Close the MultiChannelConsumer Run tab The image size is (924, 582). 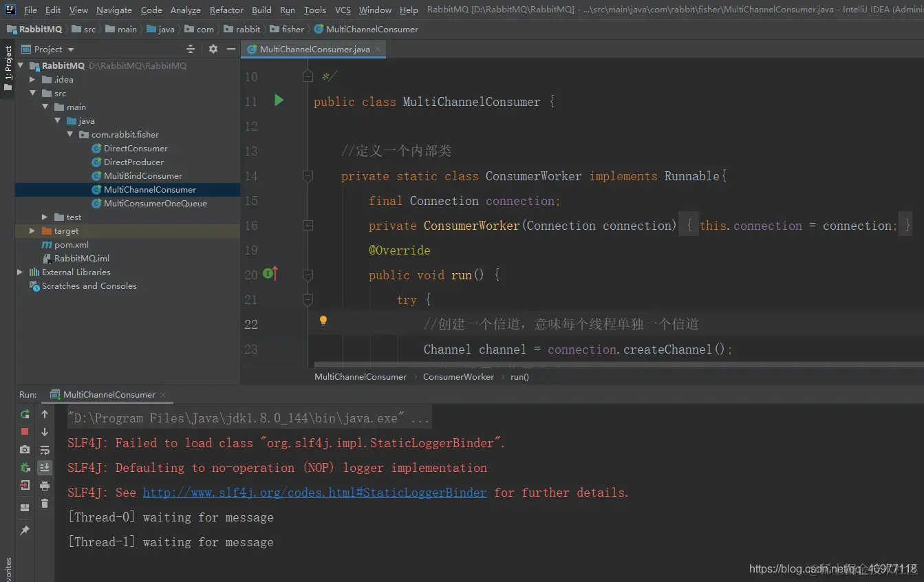[x=163, y=395]
